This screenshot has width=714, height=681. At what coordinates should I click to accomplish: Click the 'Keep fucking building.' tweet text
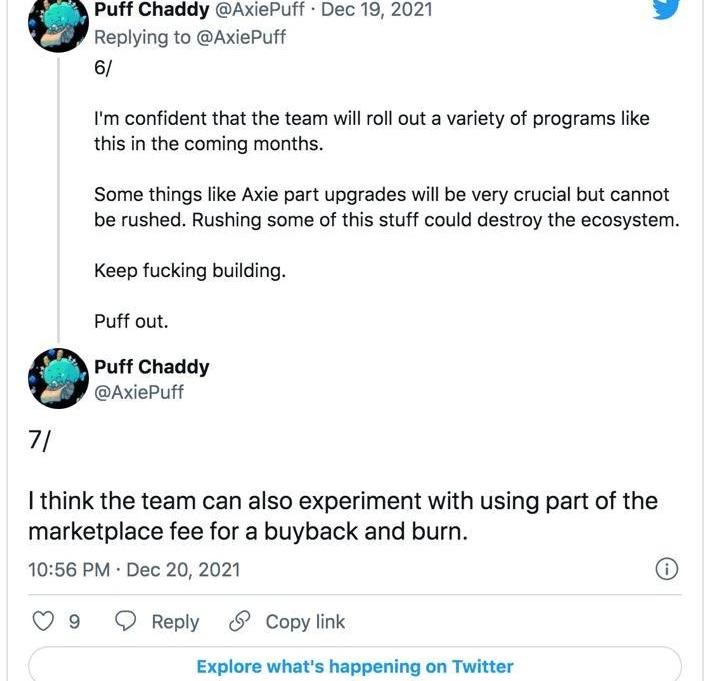click(x=190, y=271)
